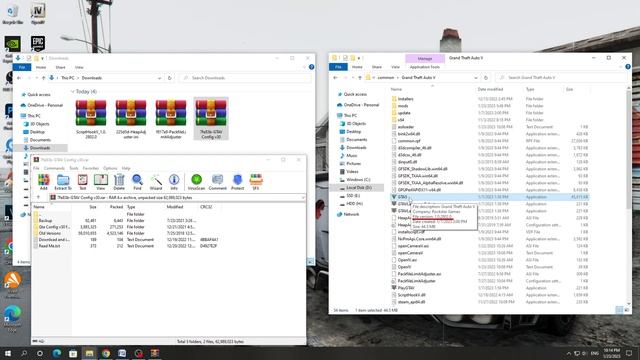Refresh the Downloads folder view
640x360 pixels.
click(x=170, y=78)
